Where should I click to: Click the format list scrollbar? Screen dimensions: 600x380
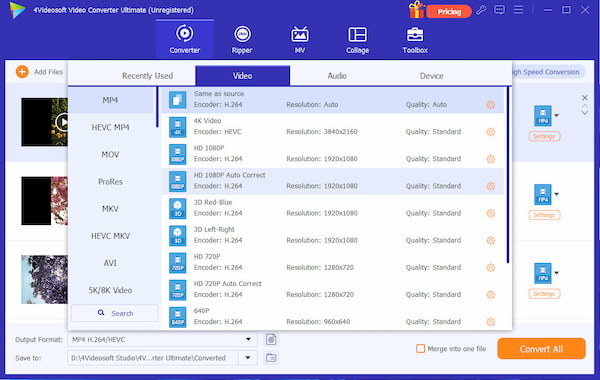pyautogui.click(x=157, y=108)
